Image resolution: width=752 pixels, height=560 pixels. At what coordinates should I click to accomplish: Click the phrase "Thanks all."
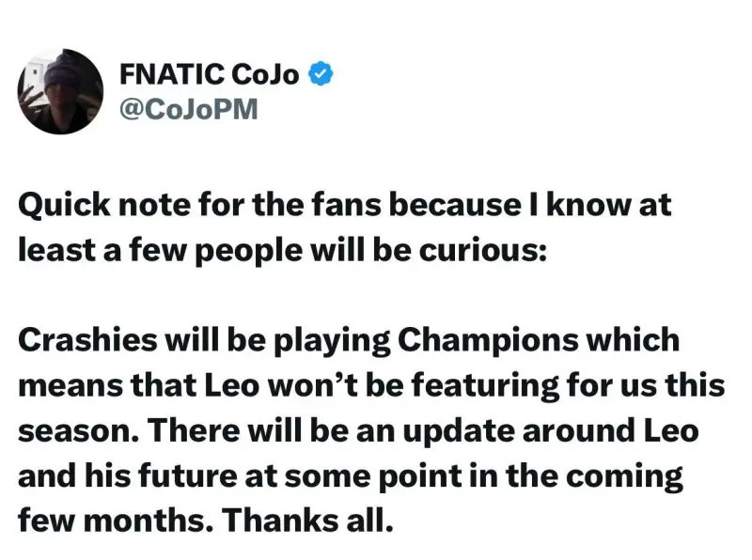click(x=307, y=521)
